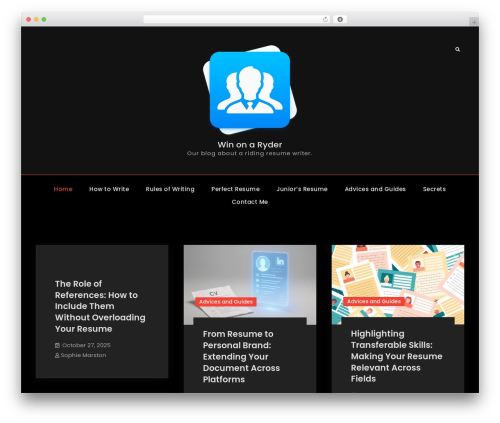Go to the Home menu item
Image resolution: width=500 pixels, height=423 pixels.
click(x=63, y=189)
